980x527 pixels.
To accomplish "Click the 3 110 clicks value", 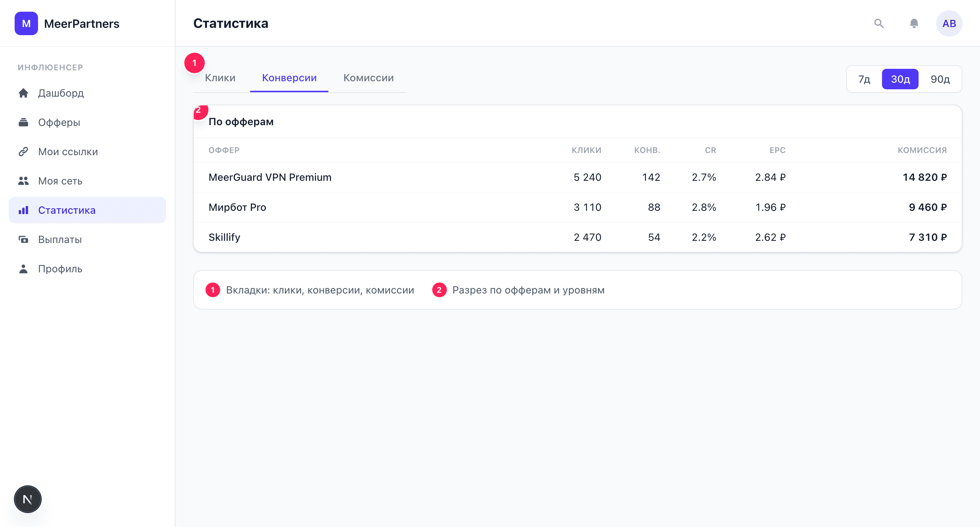I will pyautogui.click(x=587, y=207).
